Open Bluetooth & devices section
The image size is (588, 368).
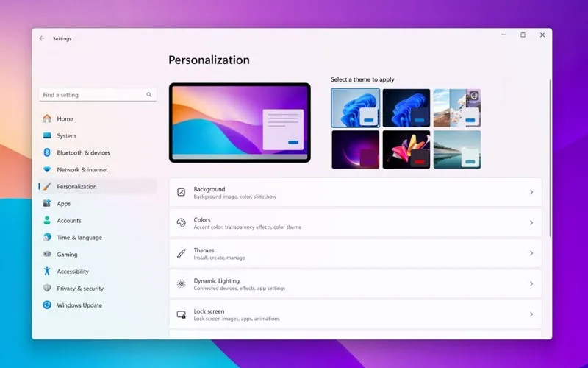[98, 152]
